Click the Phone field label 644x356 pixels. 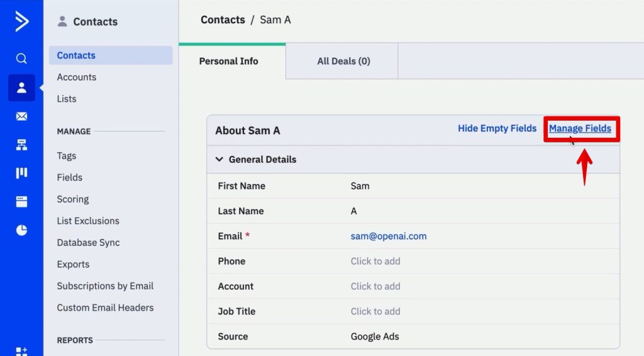[231, 261]
